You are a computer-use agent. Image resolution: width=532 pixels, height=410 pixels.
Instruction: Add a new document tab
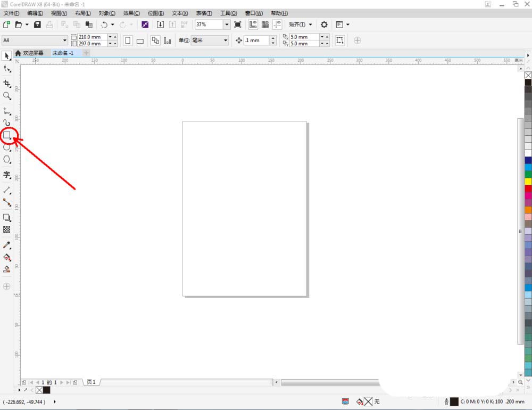[x=86, y=53]
